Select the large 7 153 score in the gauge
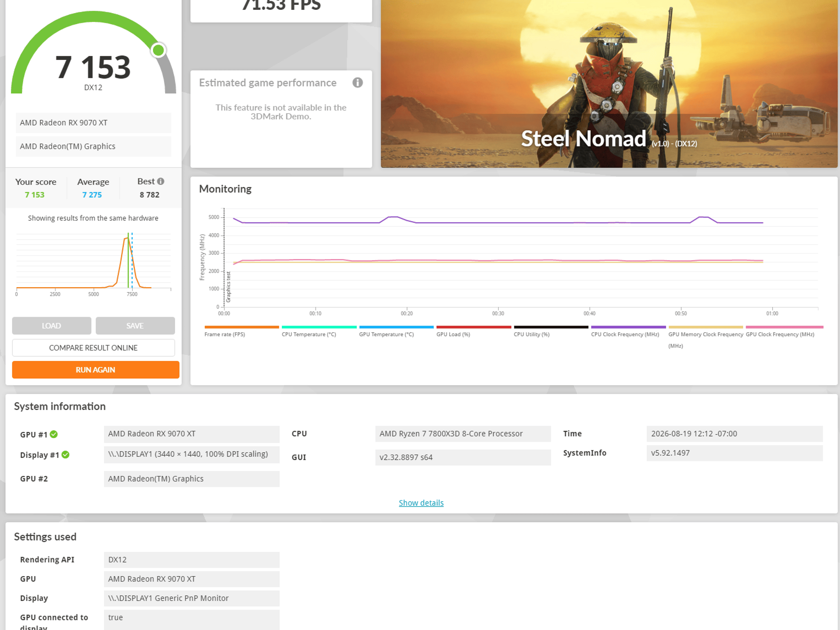The image size is (840, 630). pyautogui.click(x=93, y=67)
